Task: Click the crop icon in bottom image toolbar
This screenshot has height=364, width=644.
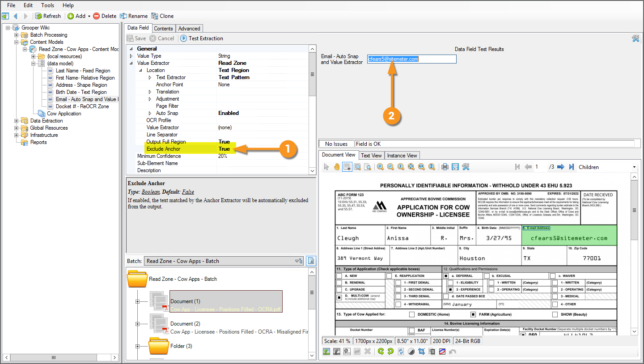Action: point(421,351)
